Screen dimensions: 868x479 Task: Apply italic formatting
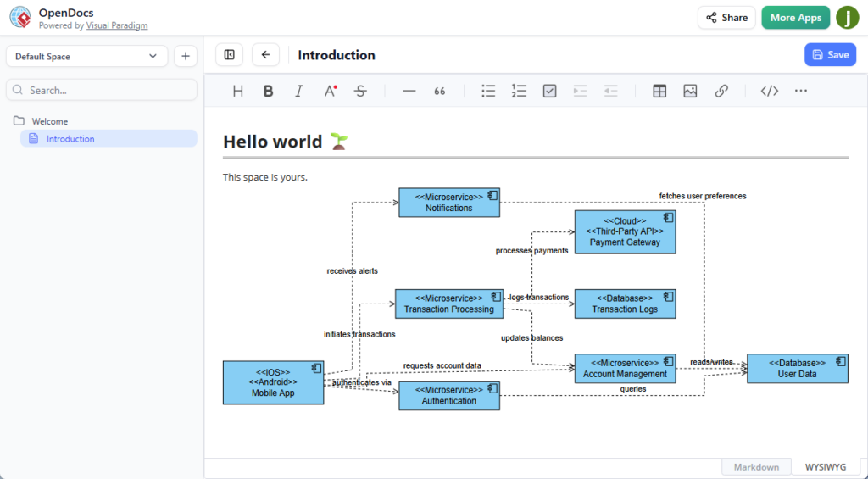[298, 92]
